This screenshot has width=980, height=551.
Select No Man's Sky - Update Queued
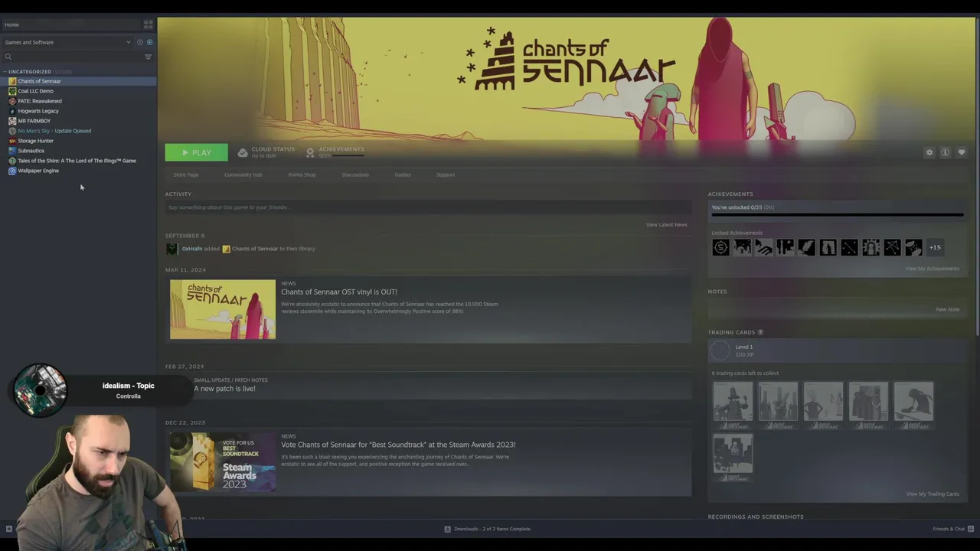point(78,131)
